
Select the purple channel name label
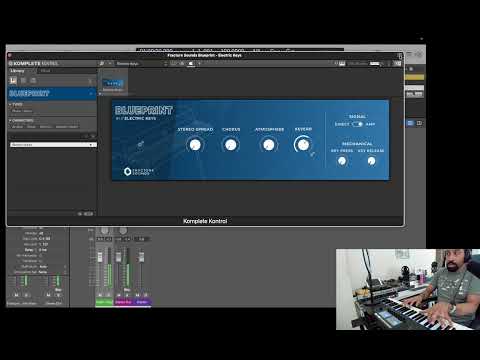142,302
